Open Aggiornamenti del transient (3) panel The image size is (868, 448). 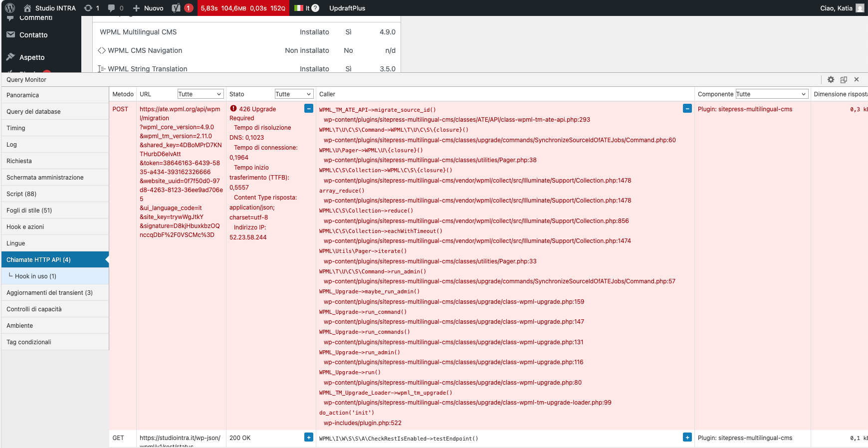click(55, 292)
